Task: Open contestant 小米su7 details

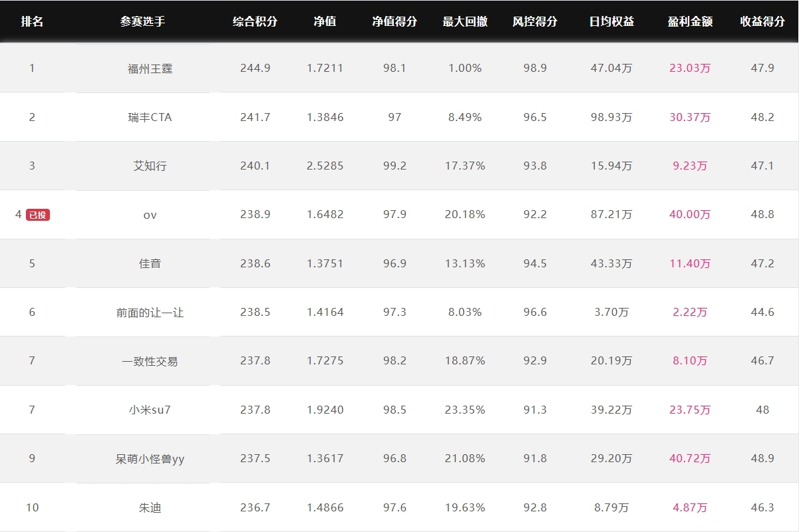Action: 150,410
